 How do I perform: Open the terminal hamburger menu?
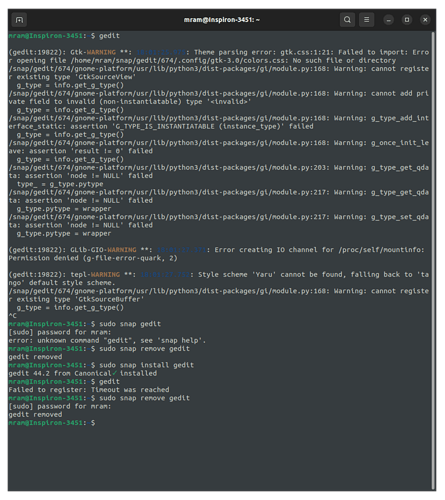(x=366, y=20)
